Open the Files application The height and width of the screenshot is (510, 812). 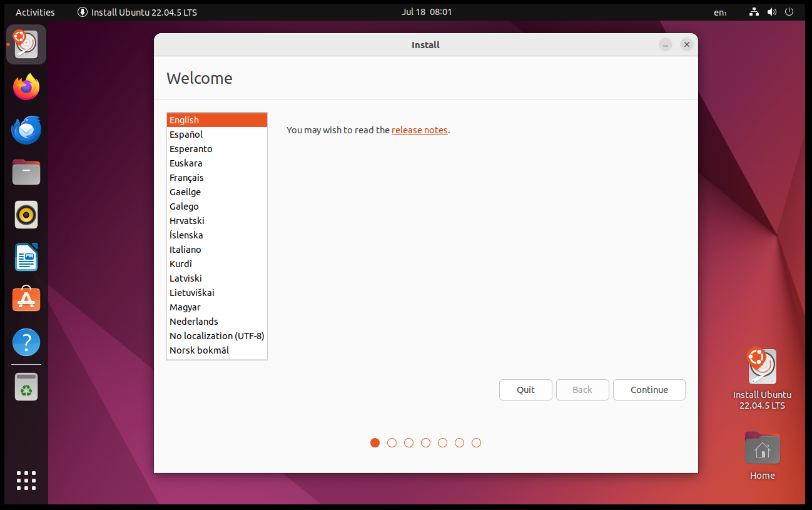pos(26,172)
